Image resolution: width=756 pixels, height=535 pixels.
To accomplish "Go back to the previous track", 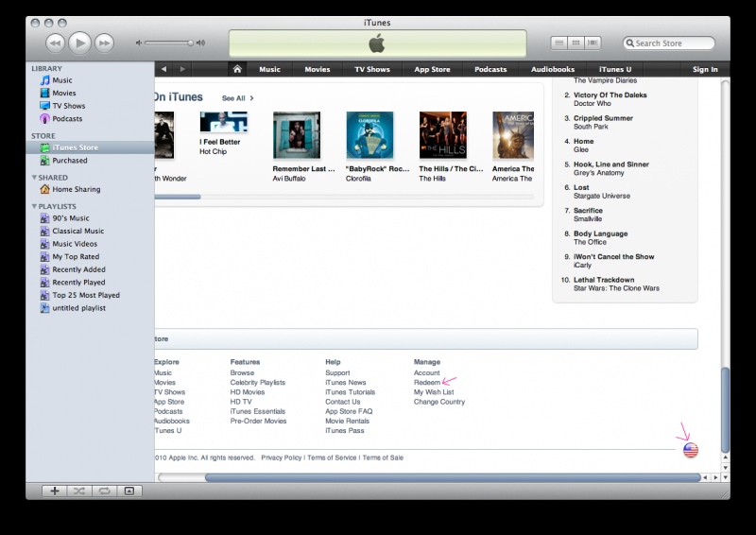I will click(x=55, y=43).
